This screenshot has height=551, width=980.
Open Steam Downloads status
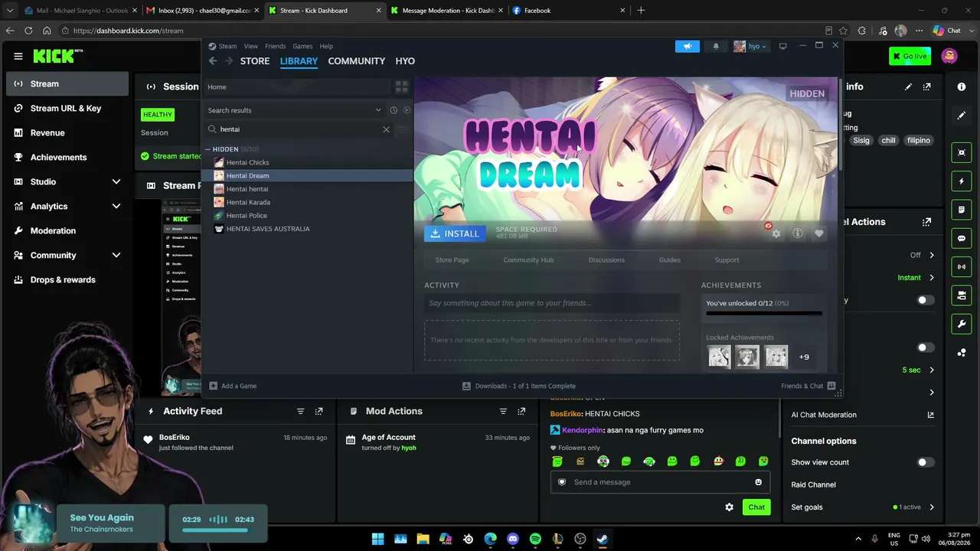(x=519, y=386)
